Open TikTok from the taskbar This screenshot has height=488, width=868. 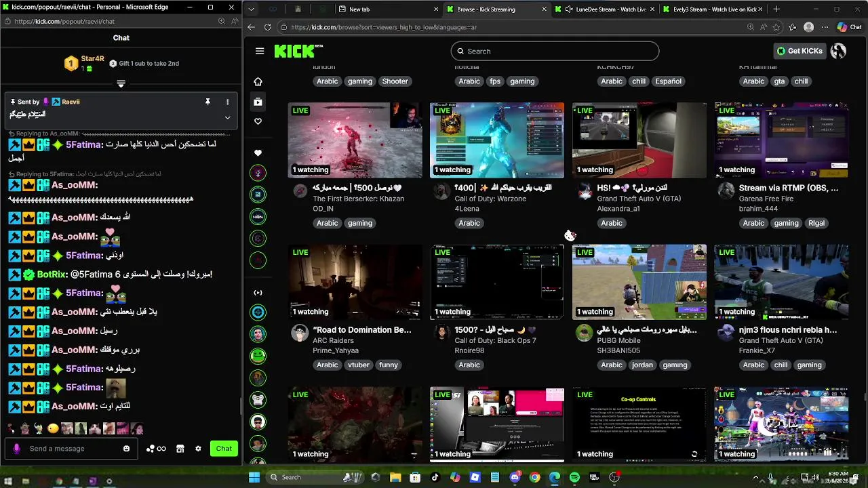435,477
